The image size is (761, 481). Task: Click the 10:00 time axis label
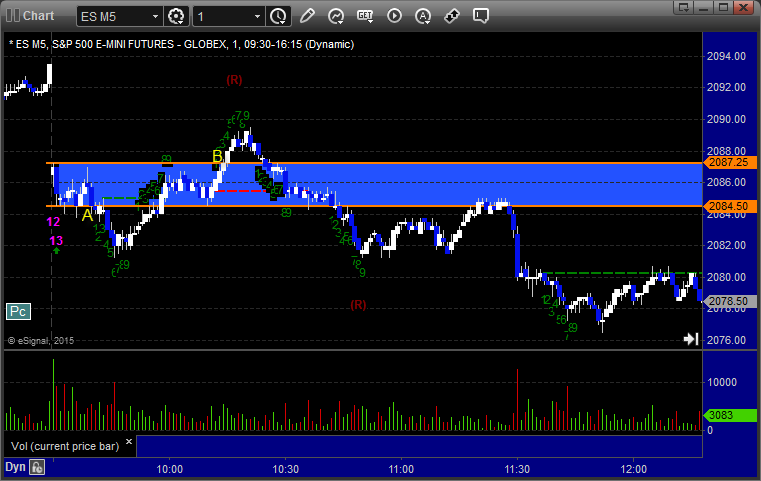point(170,469)
